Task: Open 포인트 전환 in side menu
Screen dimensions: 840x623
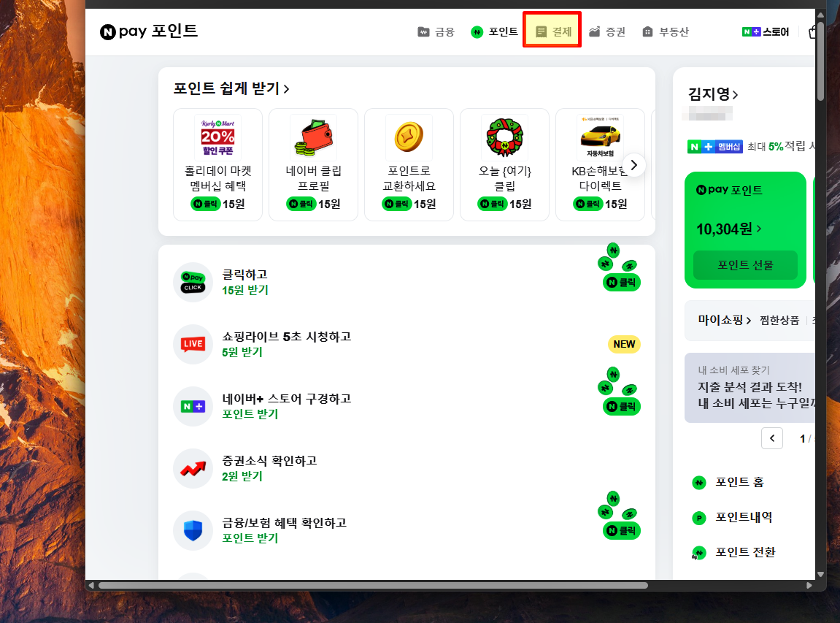Action: click(x=745, y=552)
